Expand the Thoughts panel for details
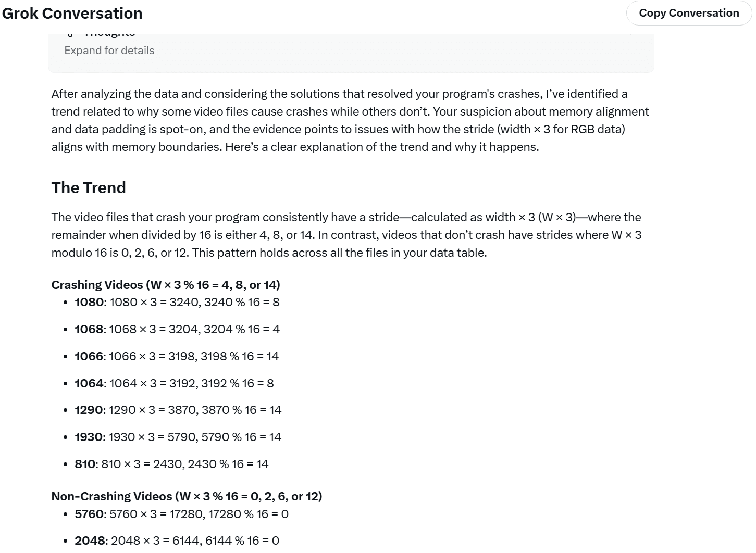The width and height of the screenshot is (756, 553). point(109,51)
